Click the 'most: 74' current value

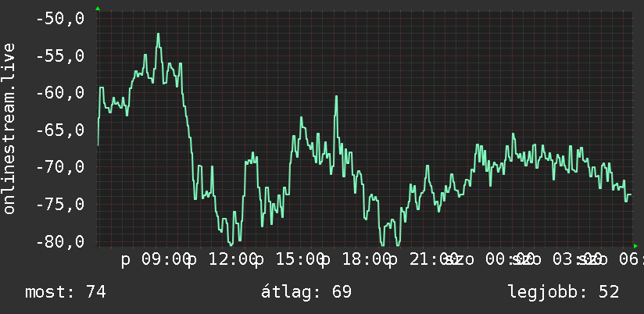(66, 292)
